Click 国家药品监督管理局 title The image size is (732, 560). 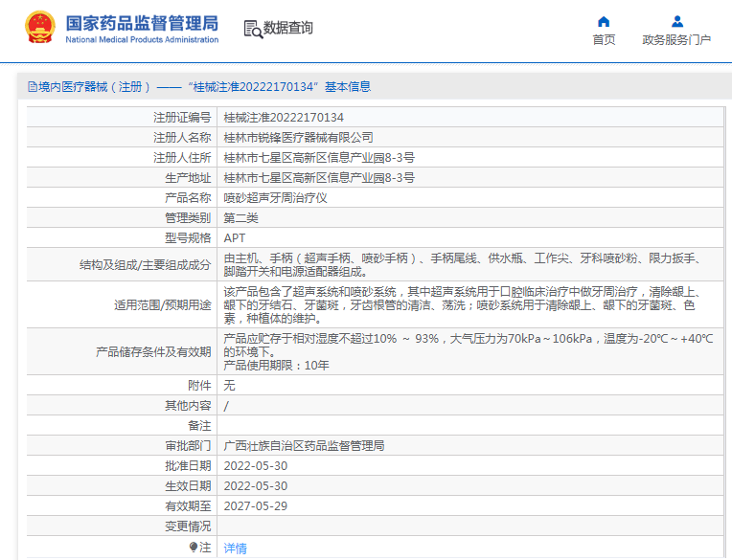coord(142,23)
